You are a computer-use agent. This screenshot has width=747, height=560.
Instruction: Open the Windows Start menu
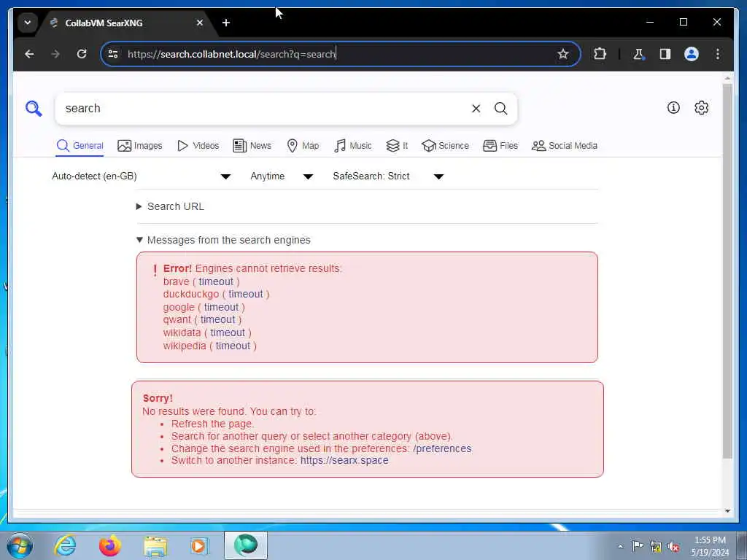pyautogui.click(x=20, y=545)
